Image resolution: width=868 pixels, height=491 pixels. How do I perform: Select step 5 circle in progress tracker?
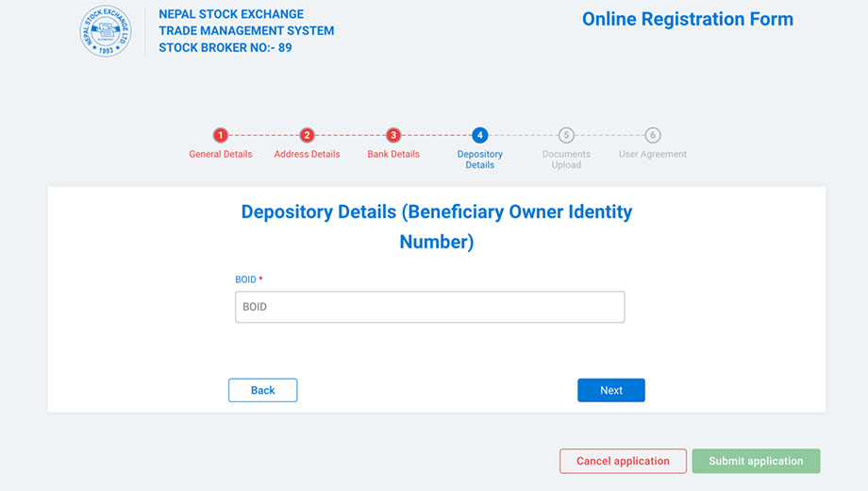[x=566, y=135]
